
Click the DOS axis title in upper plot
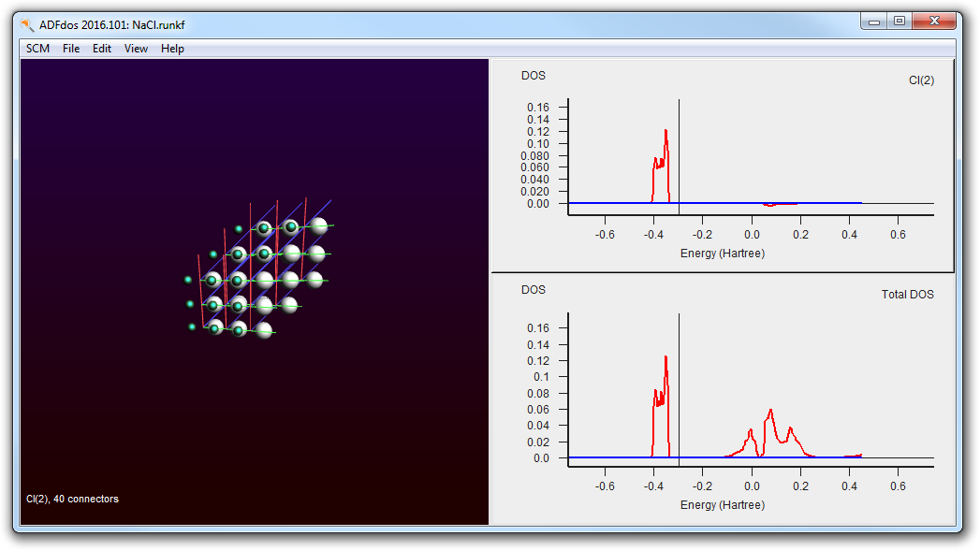[534, 76]
